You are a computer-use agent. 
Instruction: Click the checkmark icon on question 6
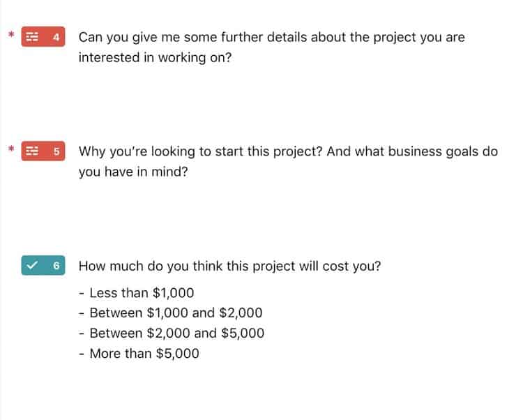(32, 266)
